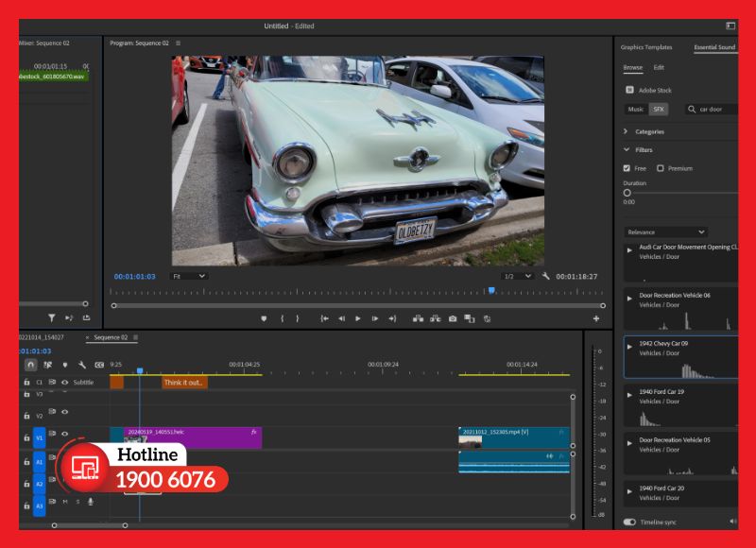Screen dimensions: 756x548
Task: Collapse the Filters section
Action: pos(626,149)
